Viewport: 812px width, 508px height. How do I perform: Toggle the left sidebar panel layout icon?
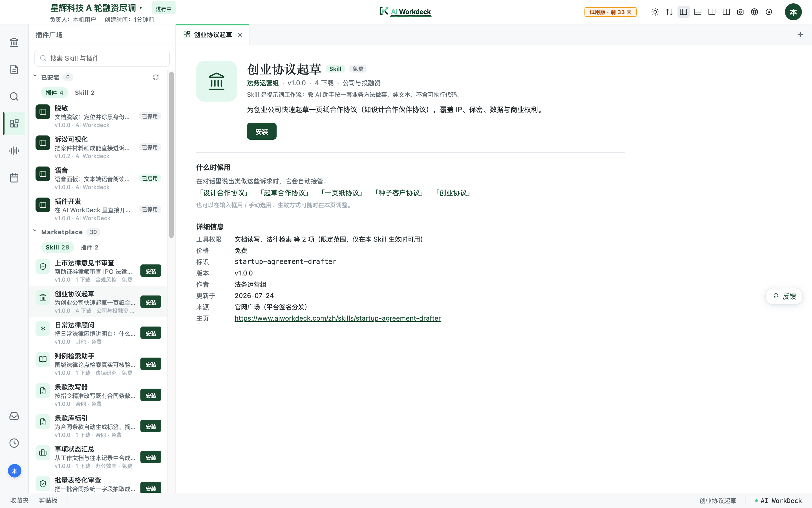(x=683, y=12)
